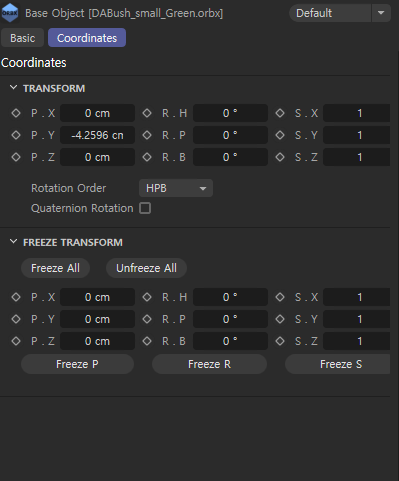Click the Freeze Transform P.X field
This screenshot has width=399, height=481.
point(97,297)
